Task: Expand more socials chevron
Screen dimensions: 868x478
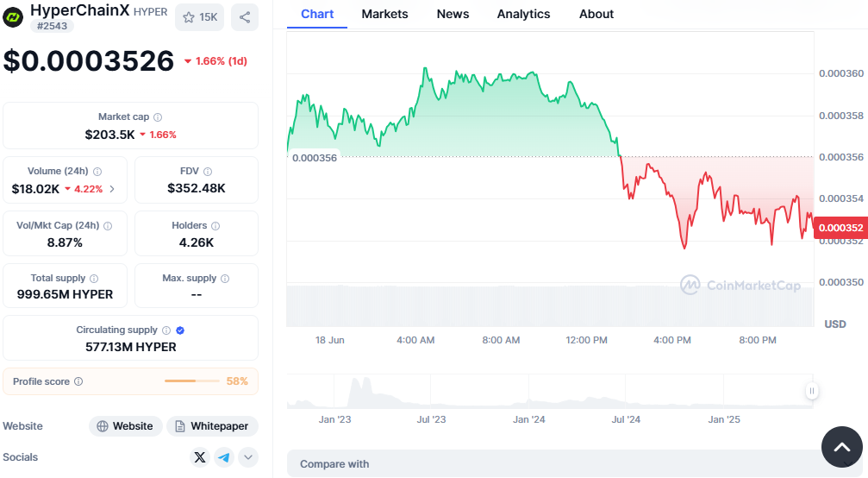Action: tap(248, 457)
